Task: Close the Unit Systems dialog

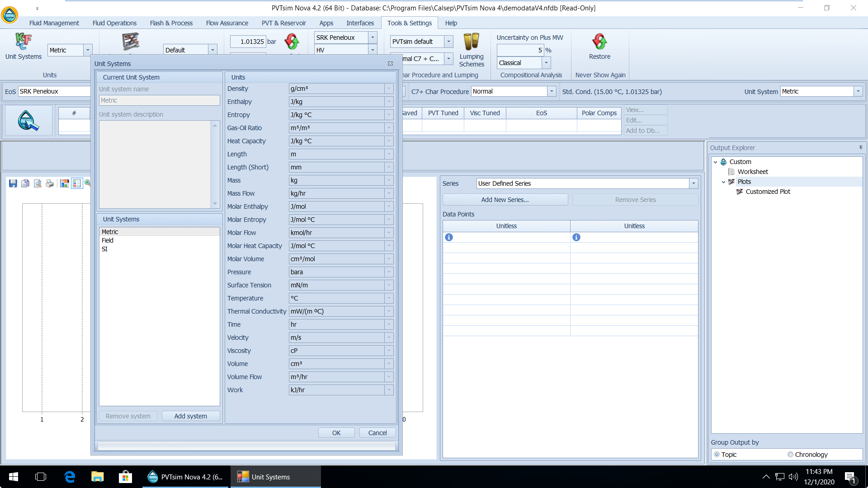Action: click(x=390, y=64)
